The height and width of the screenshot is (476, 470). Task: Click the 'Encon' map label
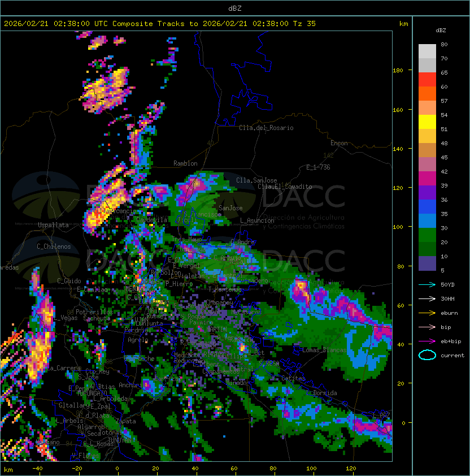click(x=339, y=143)
